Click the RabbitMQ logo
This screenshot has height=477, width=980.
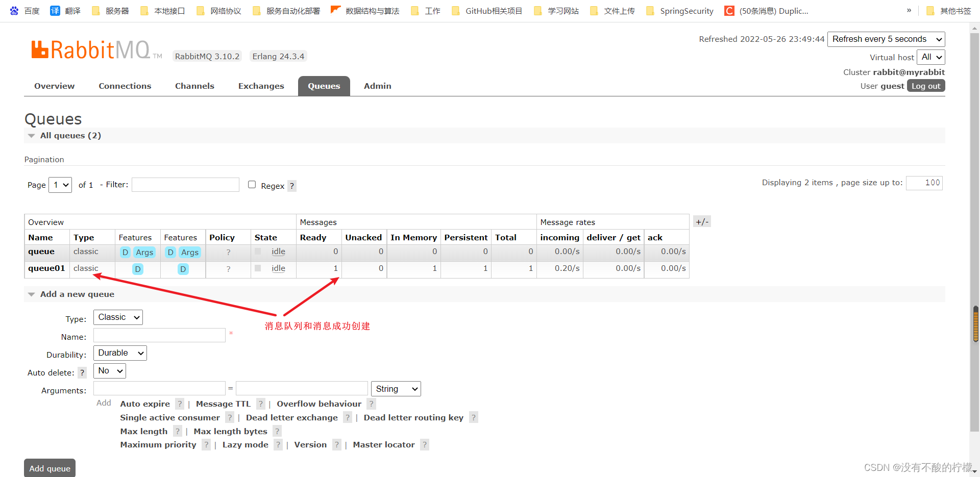click(x=96, y=50)
